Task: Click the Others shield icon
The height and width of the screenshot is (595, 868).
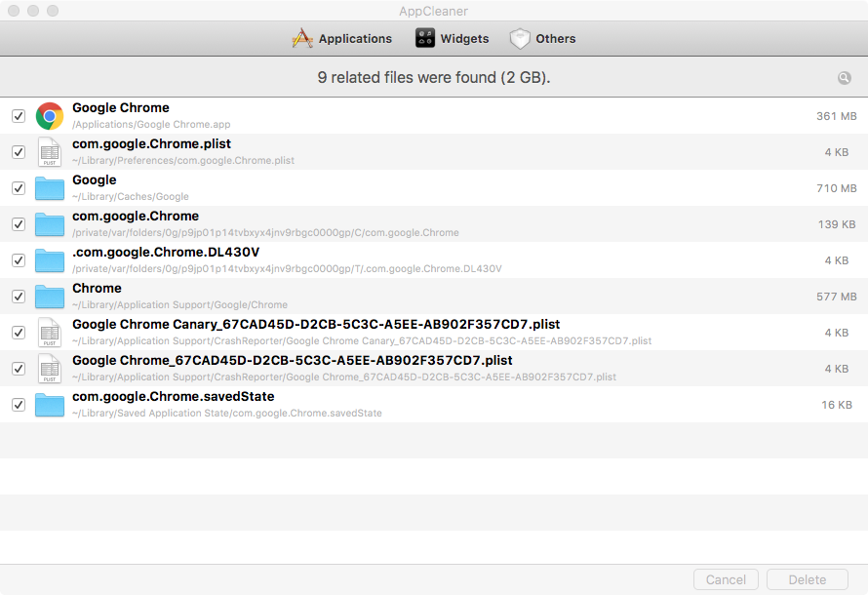Action: (520, 38)
